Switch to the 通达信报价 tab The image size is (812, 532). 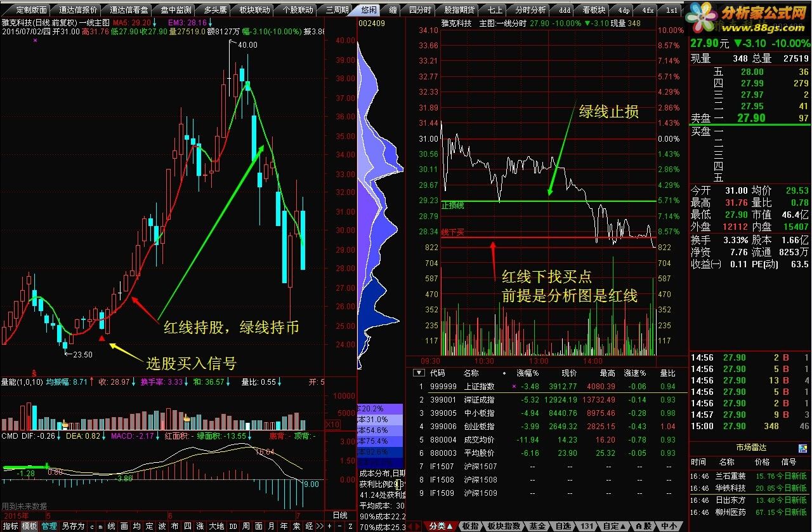(x=78, y=10)
